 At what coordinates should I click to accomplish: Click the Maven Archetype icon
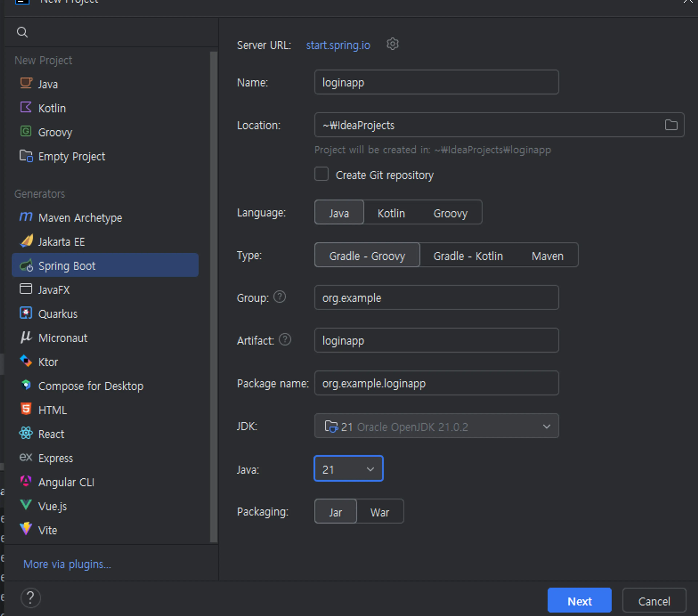click(x=26, y=217)
